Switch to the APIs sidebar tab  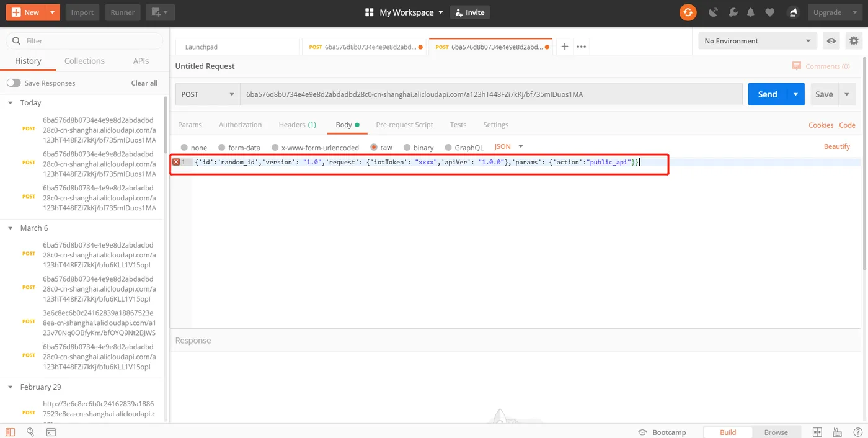pos(141,61)
